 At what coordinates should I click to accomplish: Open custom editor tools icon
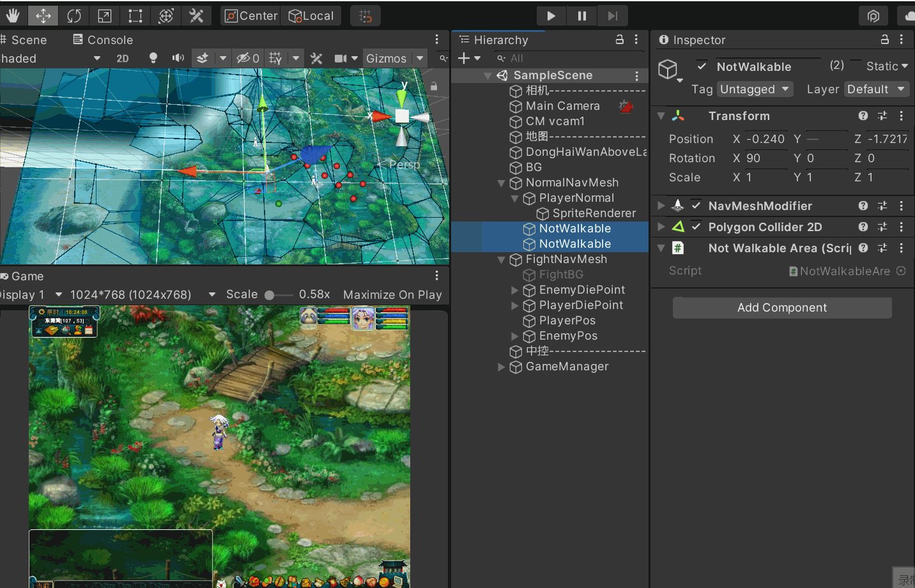(196, 15)
